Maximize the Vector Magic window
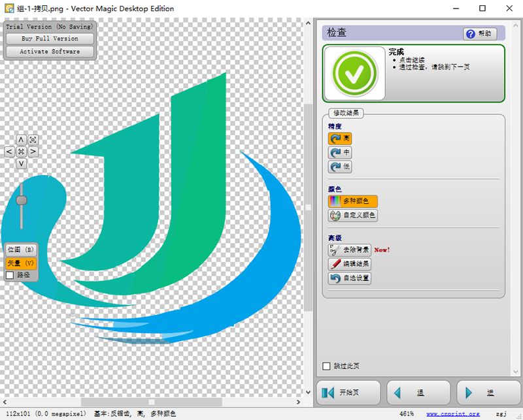 (x=482, y=8)
